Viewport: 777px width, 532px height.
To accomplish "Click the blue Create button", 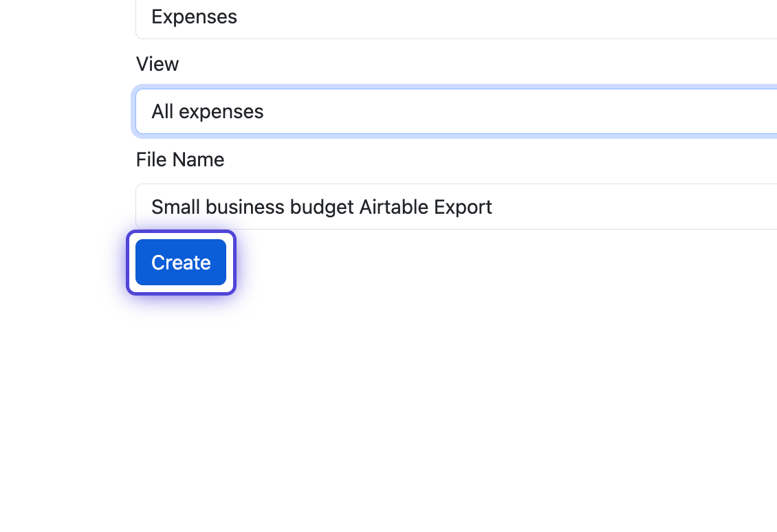I will [181, 262].
